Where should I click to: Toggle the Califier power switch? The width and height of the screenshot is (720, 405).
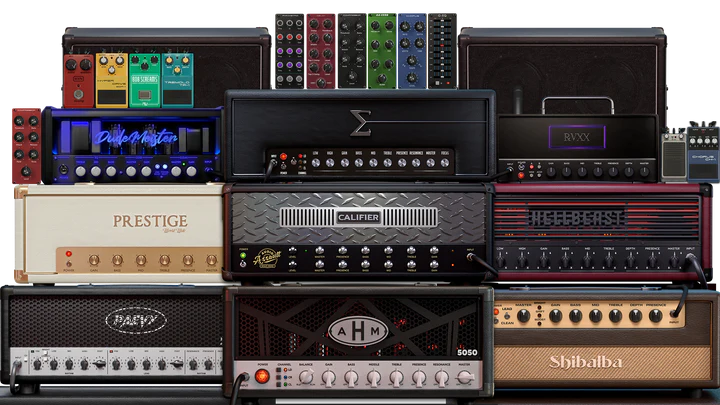click(x=243, y=264)
